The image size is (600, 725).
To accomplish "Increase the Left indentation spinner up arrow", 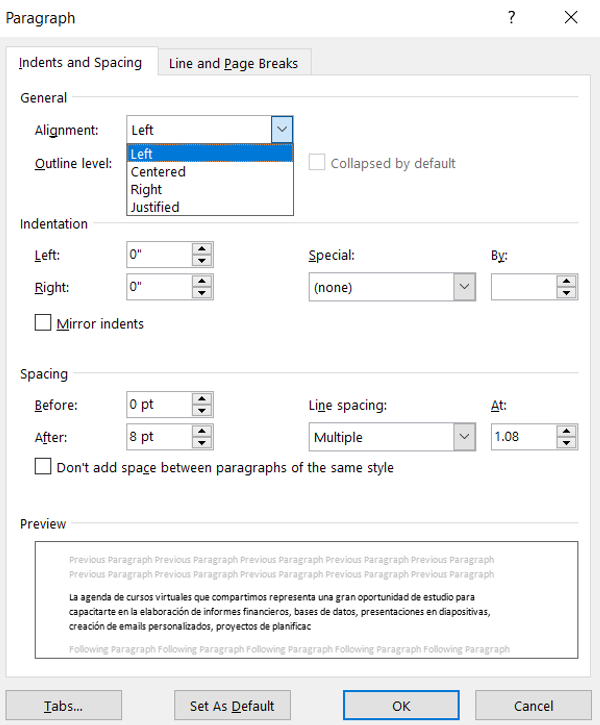I will click(202, 249).
